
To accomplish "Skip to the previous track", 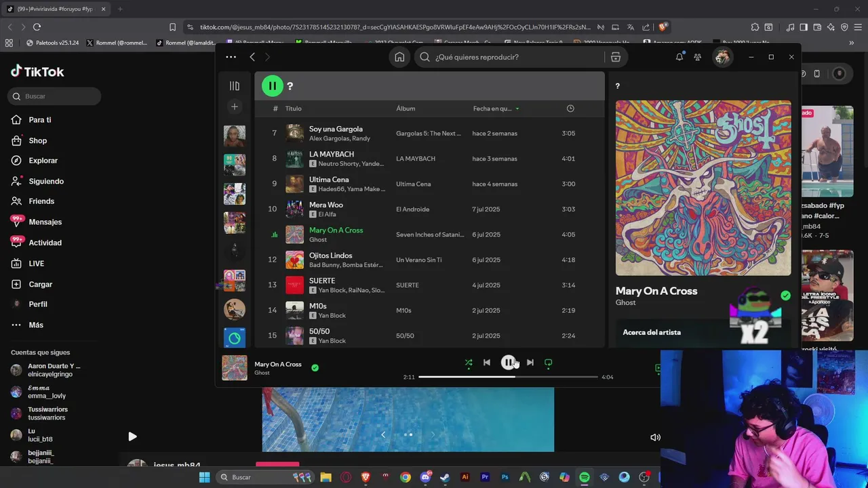I will 487,363.
